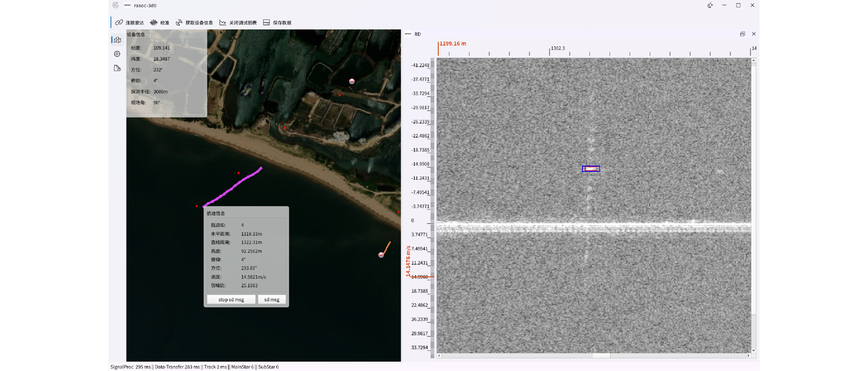Click the radar app logo in title bar

115,6
